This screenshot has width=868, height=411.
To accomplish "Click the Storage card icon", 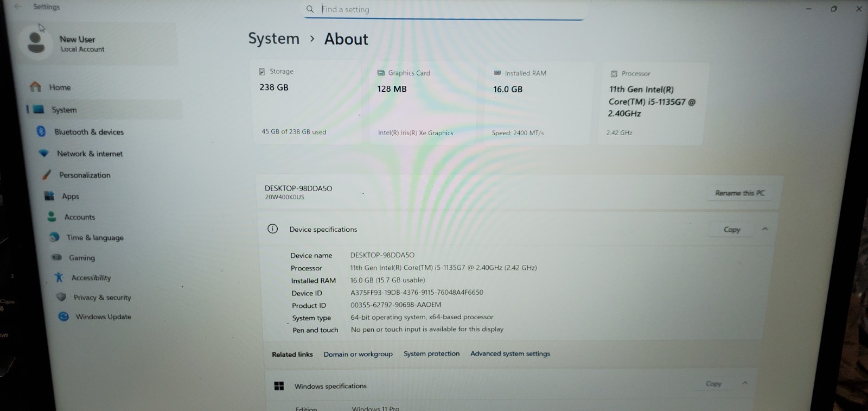I will [x=262, y=71].
